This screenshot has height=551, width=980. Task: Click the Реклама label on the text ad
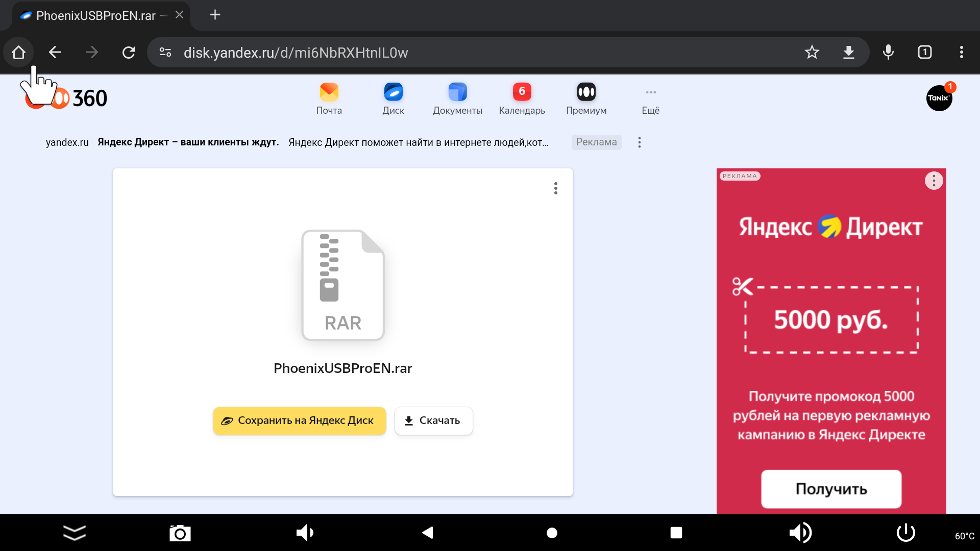[596, 142]
